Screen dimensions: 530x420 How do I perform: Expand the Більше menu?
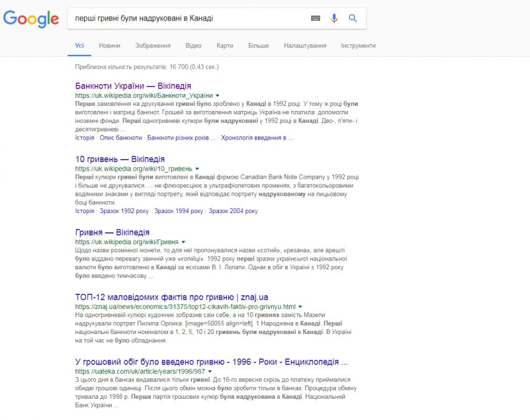tap(259, 45)
